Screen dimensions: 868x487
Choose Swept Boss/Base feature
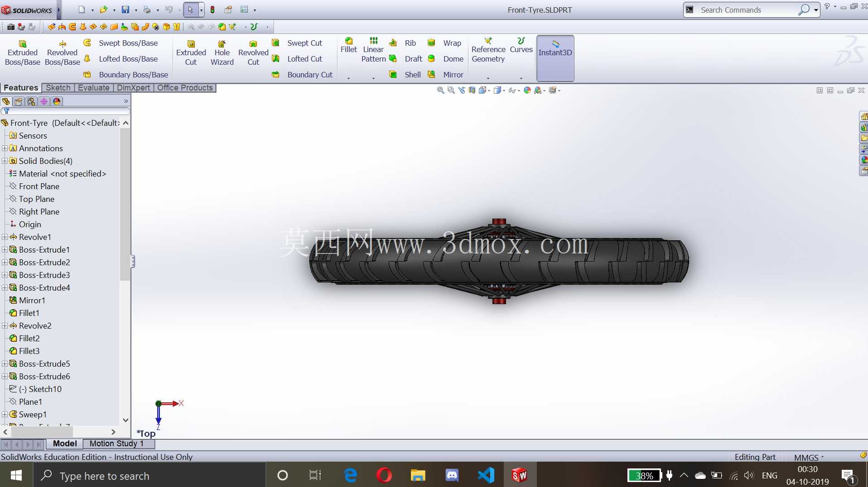coord(121,43)
